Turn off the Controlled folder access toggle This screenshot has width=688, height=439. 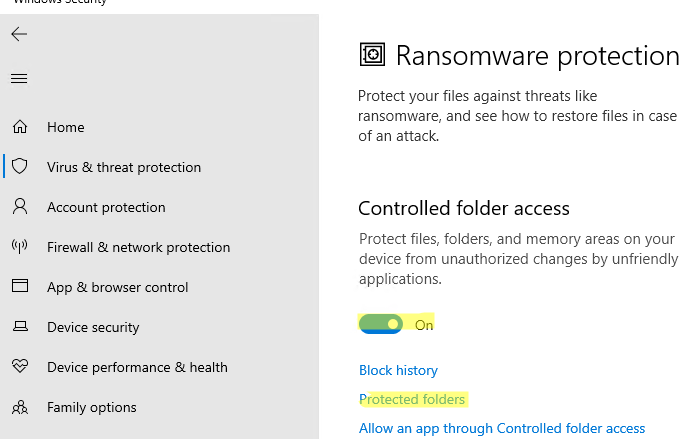click(x=381, y=324)
